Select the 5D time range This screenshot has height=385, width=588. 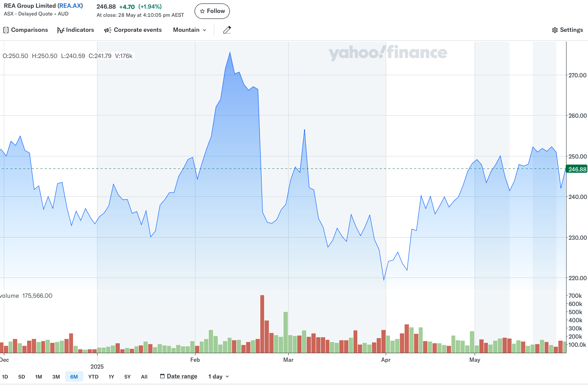[21, 377]
